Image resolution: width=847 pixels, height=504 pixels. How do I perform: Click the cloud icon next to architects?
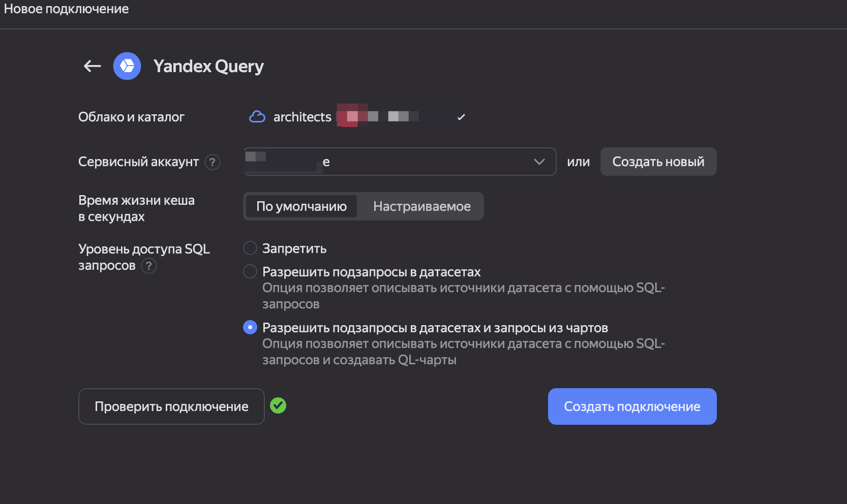257,117
